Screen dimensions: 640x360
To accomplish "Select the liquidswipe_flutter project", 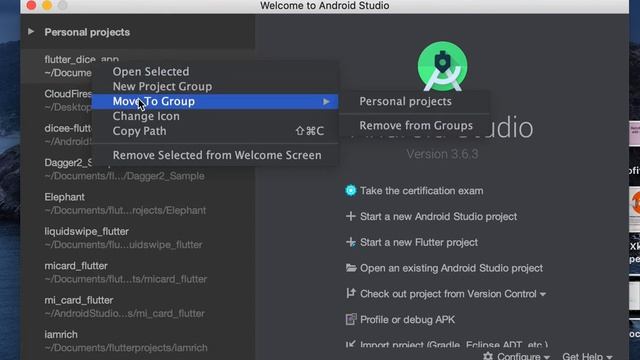I will pos(138,238).
